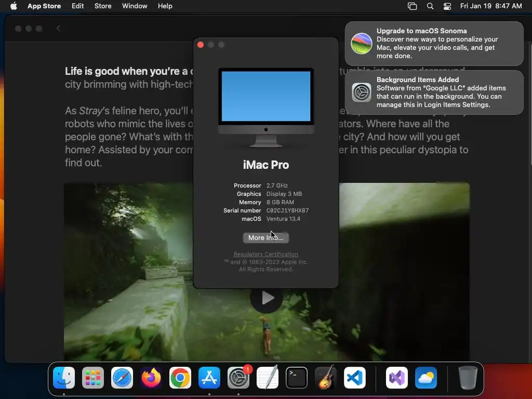532x399 pixels.
Task: Click the 2.7 GHz processor value
Action: point(277,185)
